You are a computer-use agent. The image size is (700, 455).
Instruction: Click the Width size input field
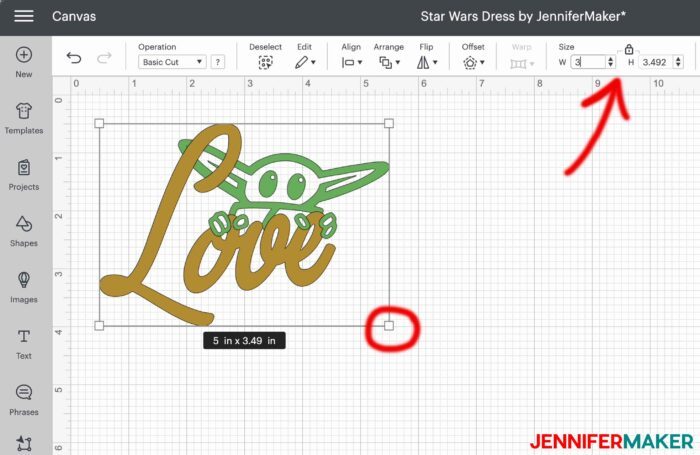coord(588,62)
